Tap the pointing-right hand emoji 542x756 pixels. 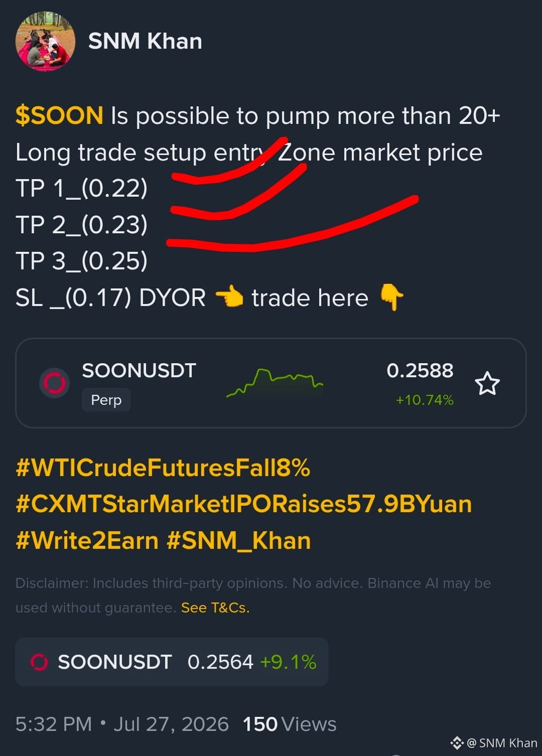click(x=229, y=297)
